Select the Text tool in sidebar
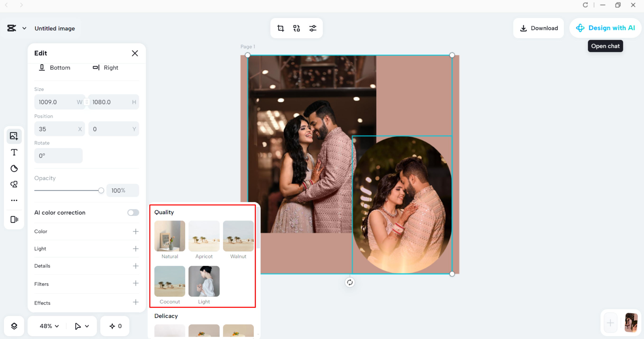This screenshot has width=644, height=339. coord(14,152)
